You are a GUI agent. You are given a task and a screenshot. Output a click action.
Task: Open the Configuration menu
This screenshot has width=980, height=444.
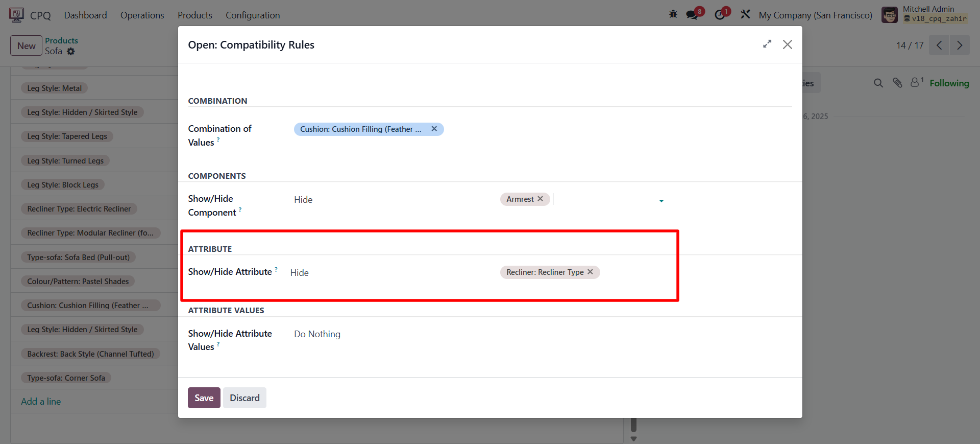(253, 15)
